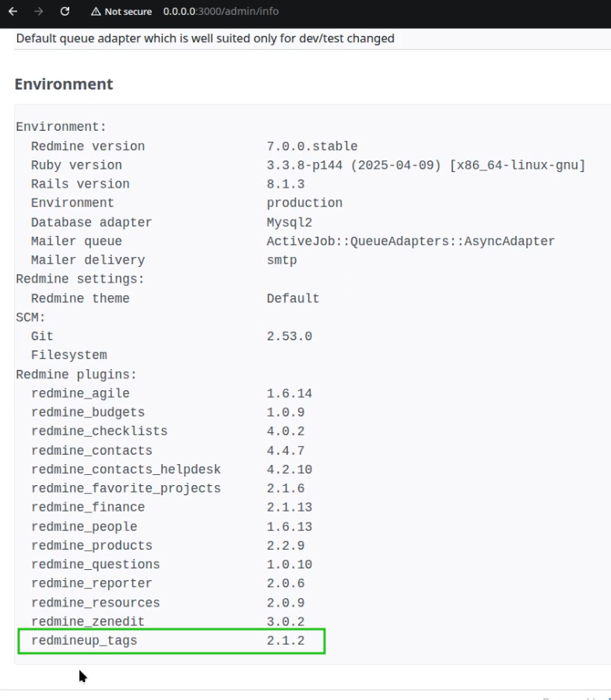Viewport: 611px width, 700px height.
Task: Click the redmine_people plugin name
Action: [x=84, y=526]
